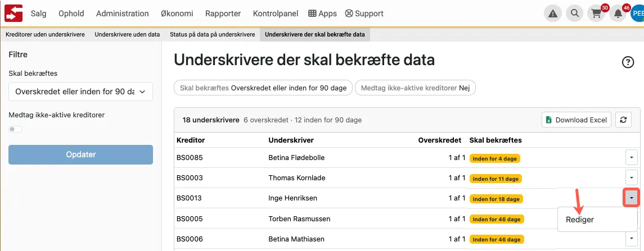The height and width of the screenshot is (251, 644).
Task: Click the name Torben Rasmussen
Action: coord(299,218)
